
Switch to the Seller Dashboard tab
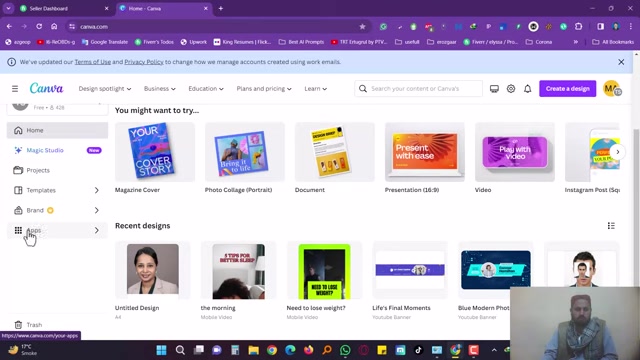coord(65,8)
